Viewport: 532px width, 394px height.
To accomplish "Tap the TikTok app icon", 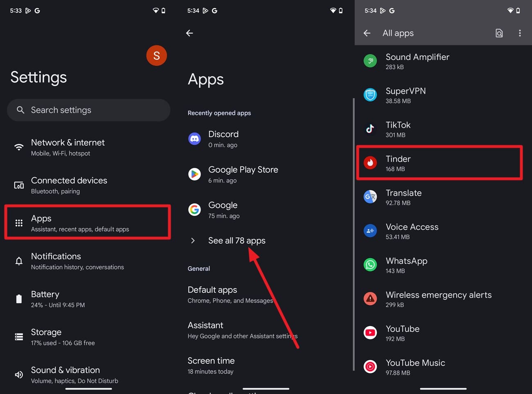I will click(x=370, y=129).
